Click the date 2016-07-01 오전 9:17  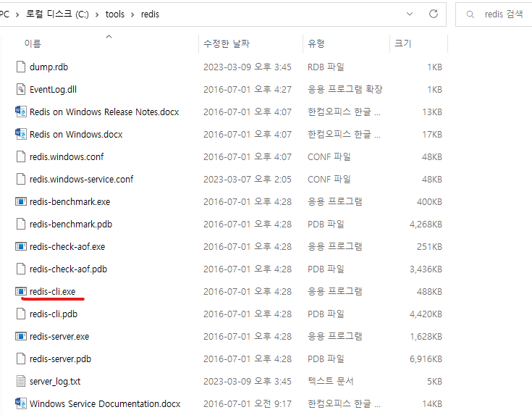[248, 403]
